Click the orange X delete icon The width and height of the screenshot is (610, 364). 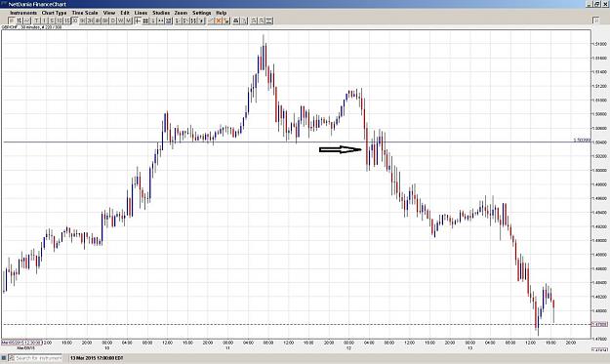[219, 20]
